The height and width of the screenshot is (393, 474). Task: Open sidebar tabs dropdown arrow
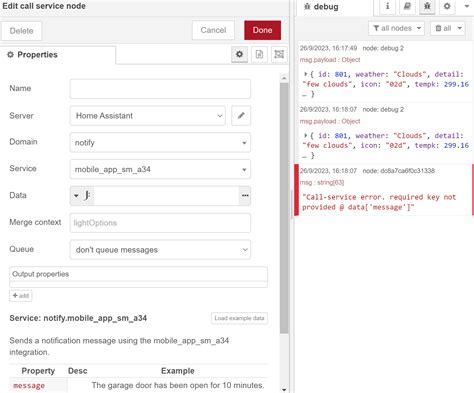tap(467, 6)
